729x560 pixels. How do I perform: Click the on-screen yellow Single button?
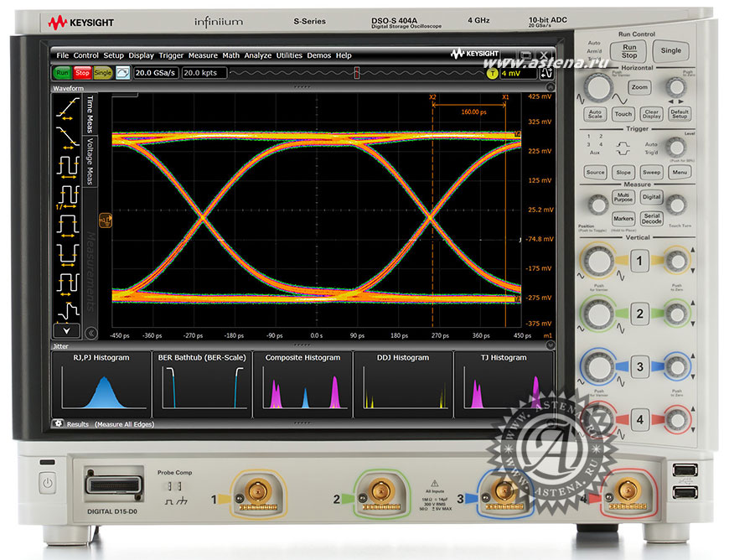click(x=103, y=73)
